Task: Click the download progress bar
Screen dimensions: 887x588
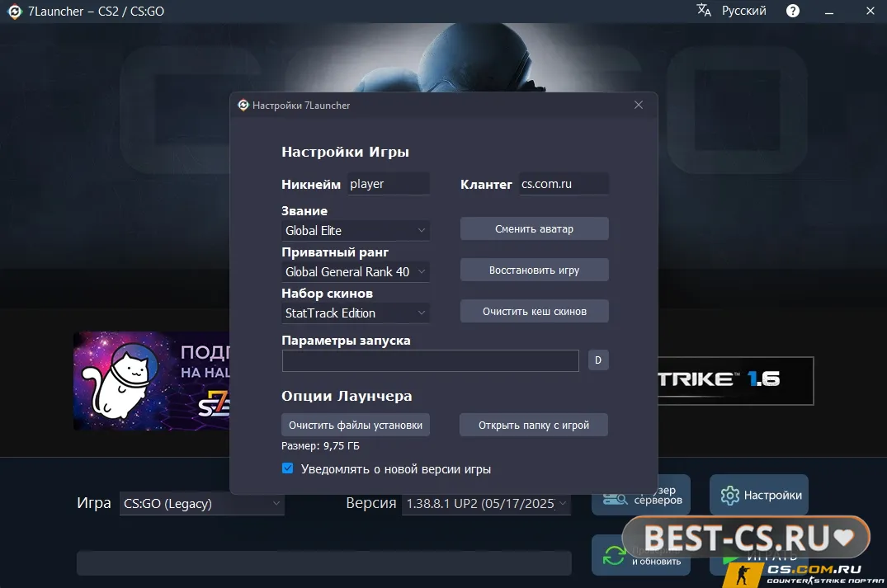Action: tap(324, 563)
